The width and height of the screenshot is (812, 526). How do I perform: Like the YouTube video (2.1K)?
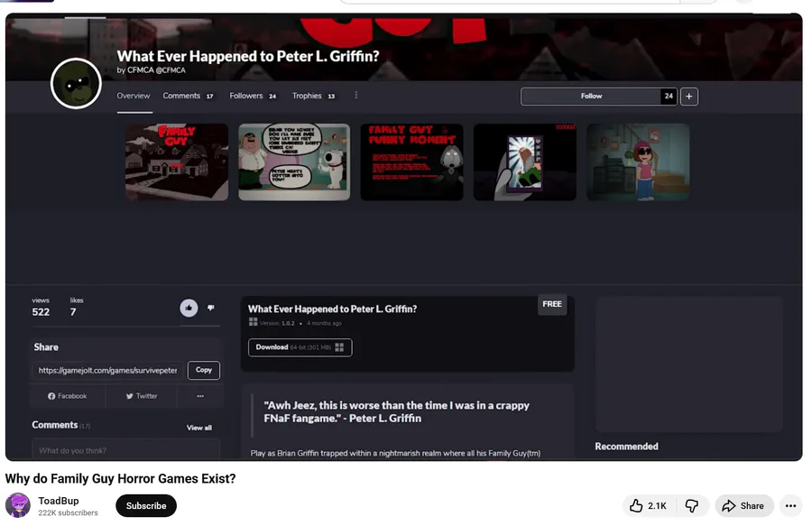[648, 506]
